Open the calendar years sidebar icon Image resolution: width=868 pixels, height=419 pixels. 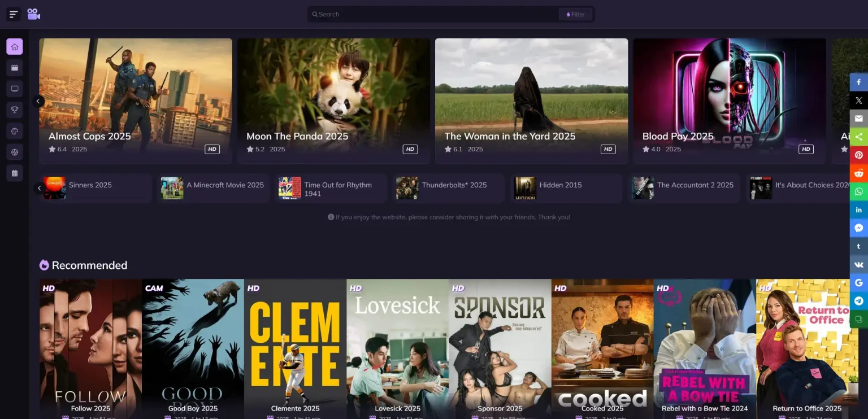(15, 173)
